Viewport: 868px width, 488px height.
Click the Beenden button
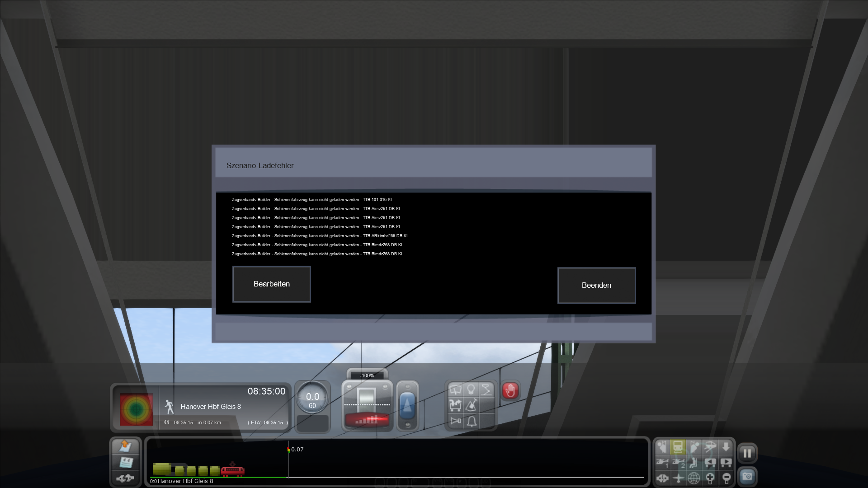[x=596, y=285]
